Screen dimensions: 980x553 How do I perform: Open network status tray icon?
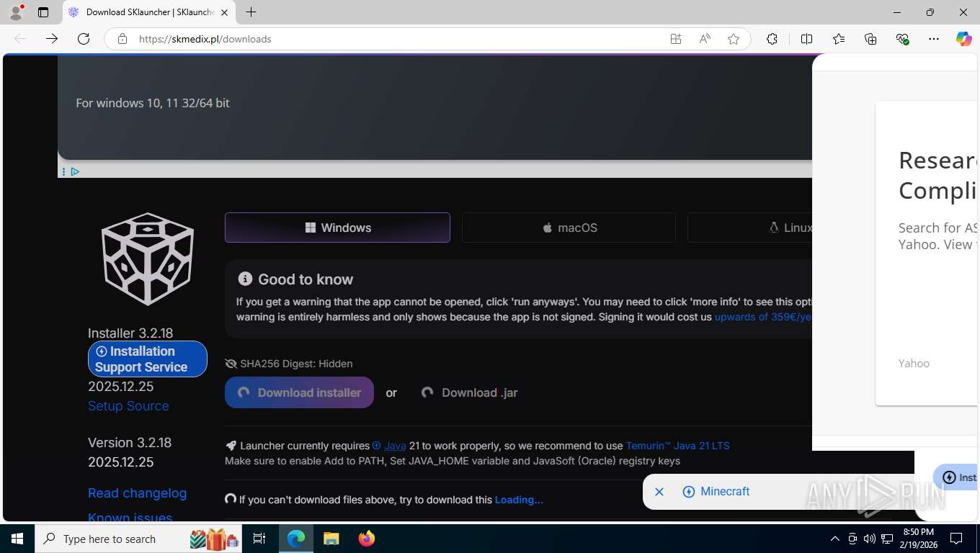coord(887,539)
